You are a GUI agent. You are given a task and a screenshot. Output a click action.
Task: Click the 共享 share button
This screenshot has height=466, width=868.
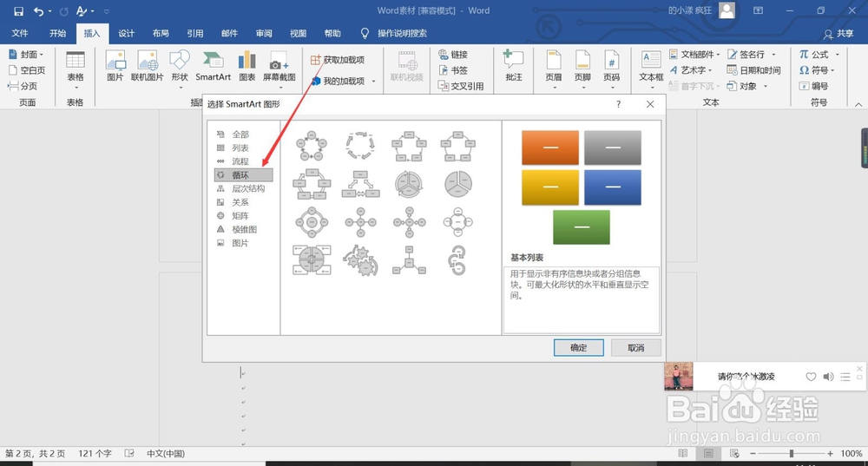click(838, 34)
